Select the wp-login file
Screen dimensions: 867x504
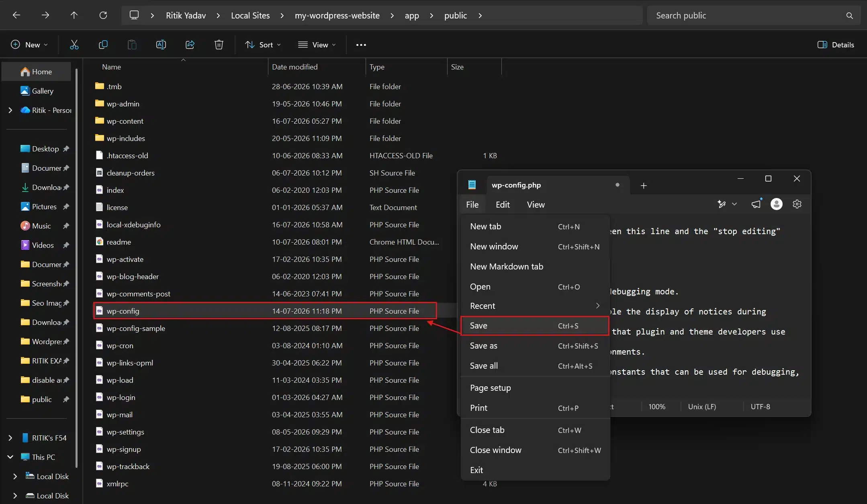[x=121, y=397]
